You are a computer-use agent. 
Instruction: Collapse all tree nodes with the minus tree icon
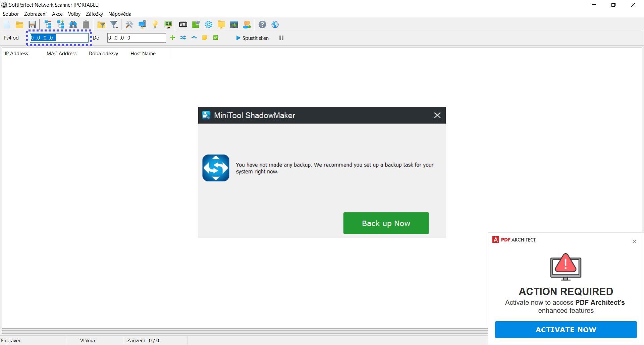pyautogui.click(x=48, y=24)
